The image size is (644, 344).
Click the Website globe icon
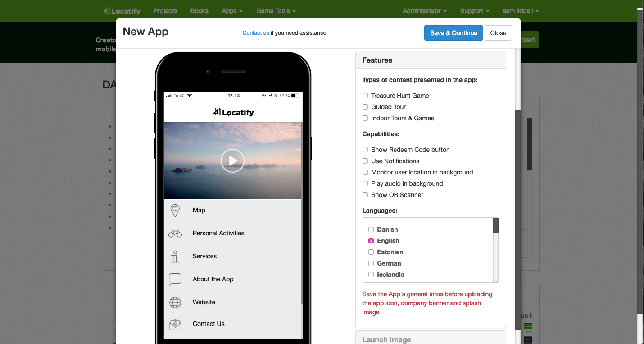click(x=175, y=303)
